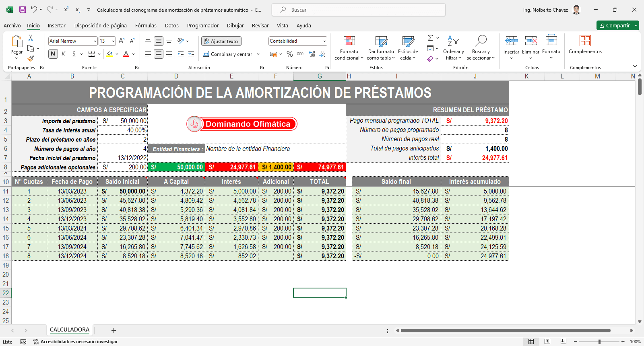Click the Cut scissors icon

31,38
